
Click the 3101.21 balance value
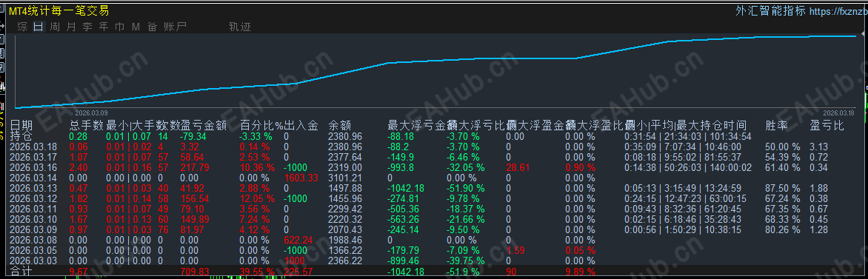coord(345,178)
